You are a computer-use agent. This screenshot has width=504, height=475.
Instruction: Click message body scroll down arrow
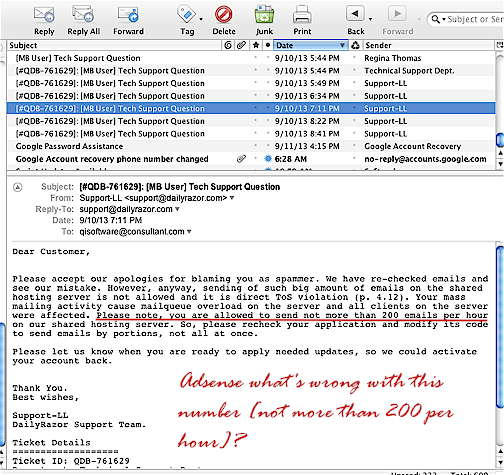coord(500,463)
